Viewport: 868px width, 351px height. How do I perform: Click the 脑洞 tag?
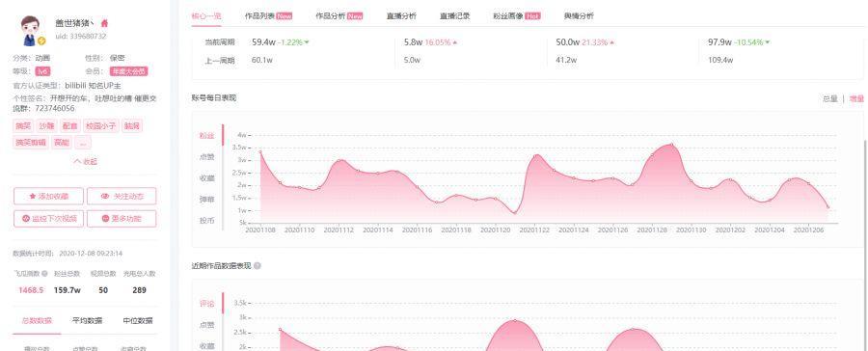pos(132,125)
